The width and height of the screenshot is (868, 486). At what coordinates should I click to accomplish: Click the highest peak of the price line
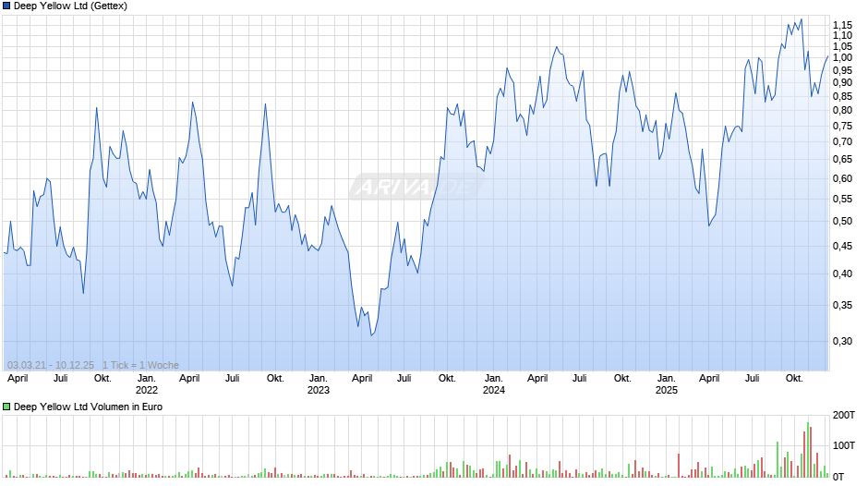click(801, 20)
